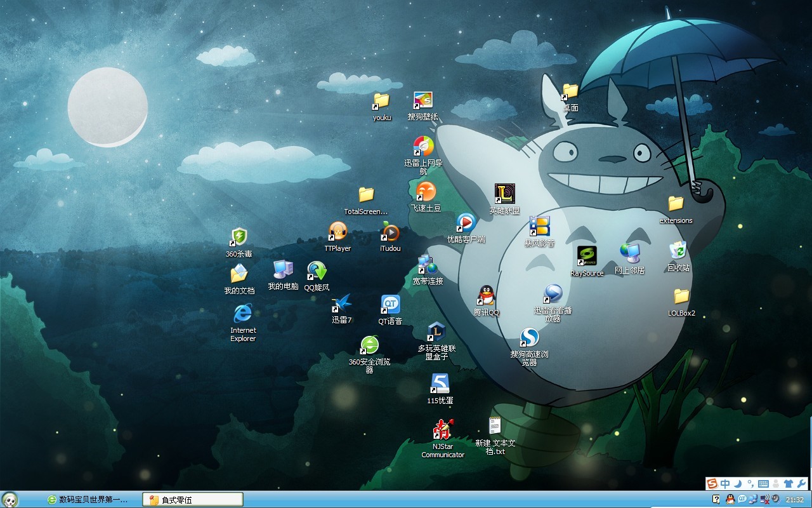The height and width of the screenshot is (508, 812).
Task: Open QT voice tray icon
Action: 742,500
